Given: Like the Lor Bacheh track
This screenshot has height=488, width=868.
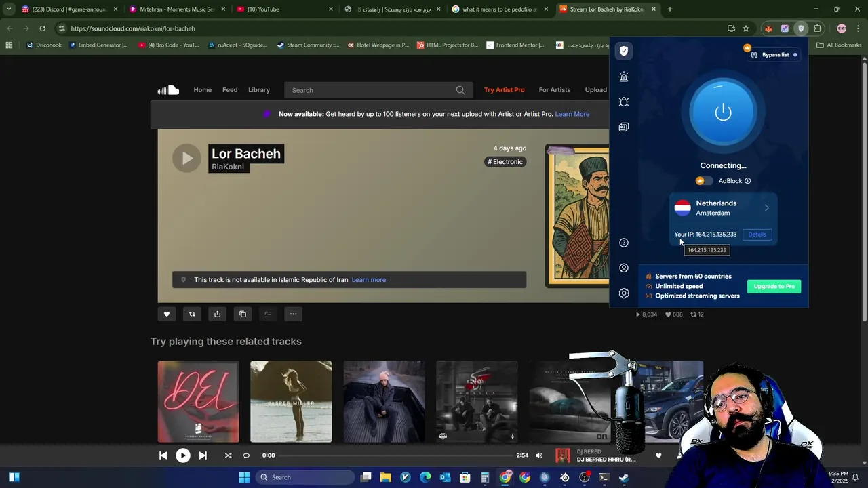Looking at the screenshot, I should (167, 314).
